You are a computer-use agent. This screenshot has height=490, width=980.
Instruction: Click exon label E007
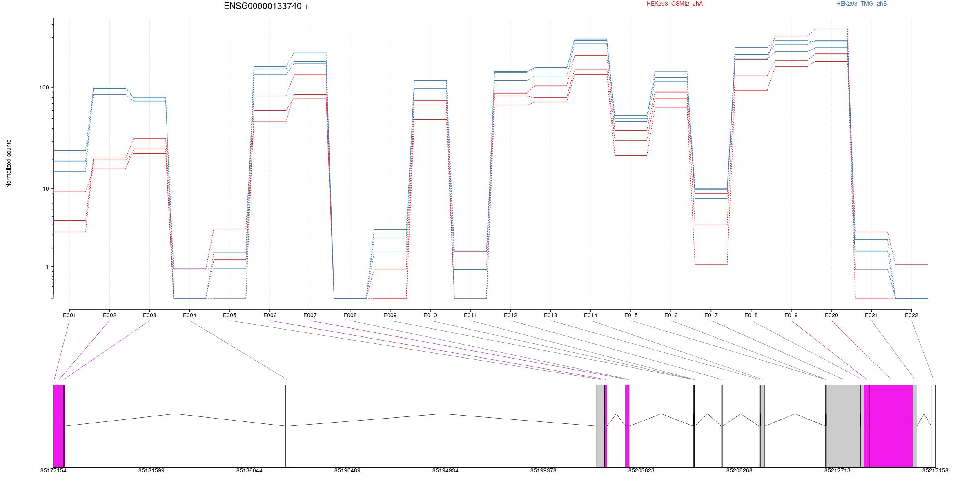point(310,315)
